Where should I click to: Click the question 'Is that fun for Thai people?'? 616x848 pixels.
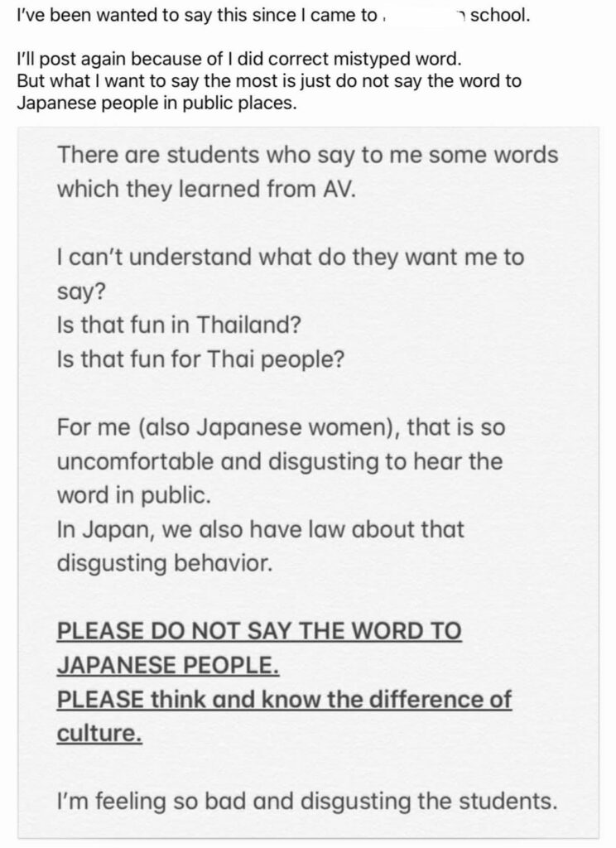200,359
